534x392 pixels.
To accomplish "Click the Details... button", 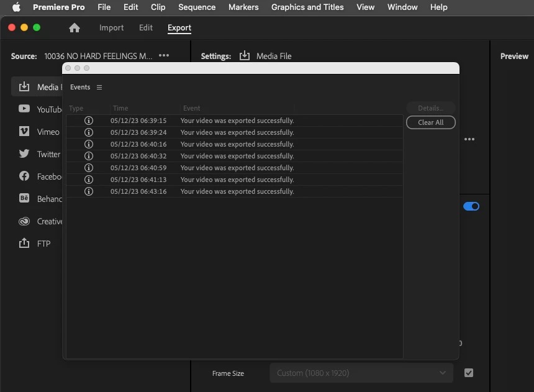I will 430,108.
